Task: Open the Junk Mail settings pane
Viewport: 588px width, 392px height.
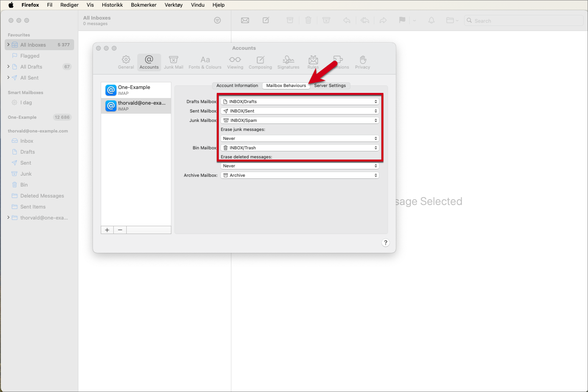Action: [173, 62]
